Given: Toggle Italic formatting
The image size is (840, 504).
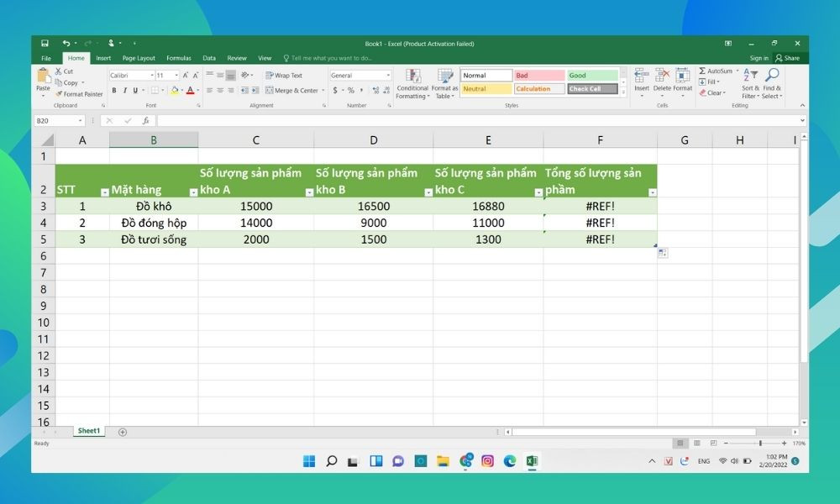Looking at the screenshot, I should tap(125, 91).
